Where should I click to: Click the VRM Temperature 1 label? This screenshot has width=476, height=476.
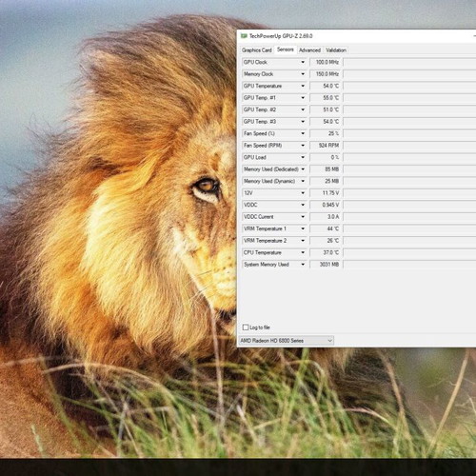pyautogui.click(x=265, y=228)
